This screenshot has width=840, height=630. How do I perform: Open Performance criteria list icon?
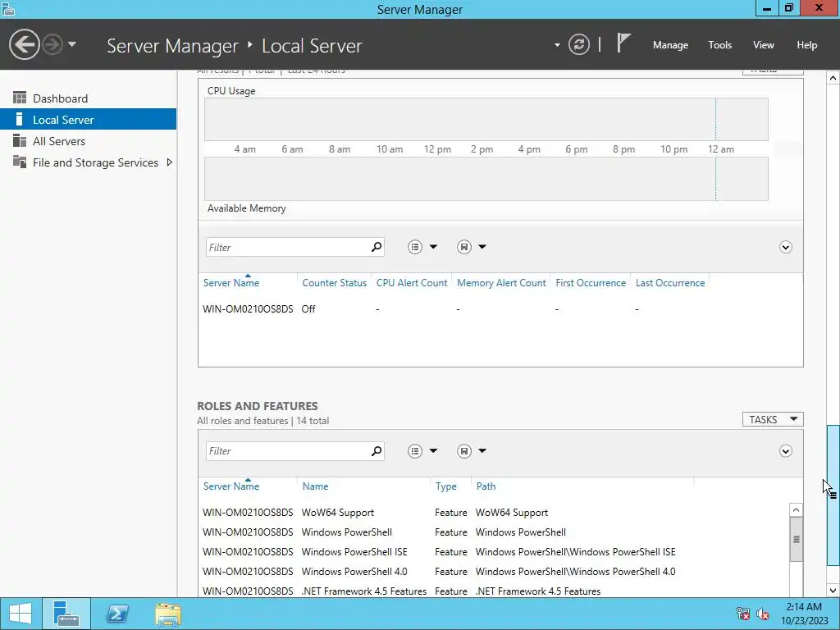pos(414,247)
